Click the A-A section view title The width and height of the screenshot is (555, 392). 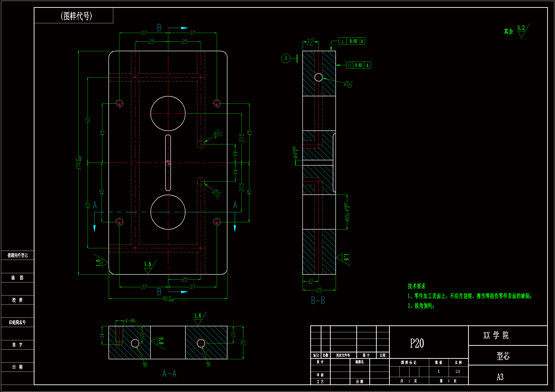tap(169, 374)
